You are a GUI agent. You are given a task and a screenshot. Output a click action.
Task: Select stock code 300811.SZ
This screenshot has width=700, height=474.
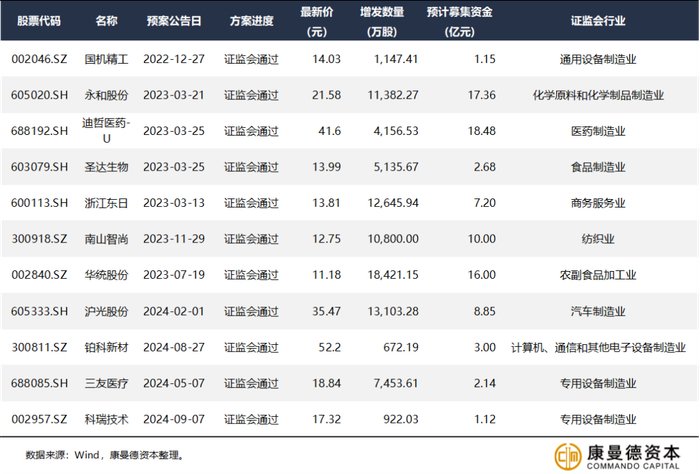tap(39, 347)
